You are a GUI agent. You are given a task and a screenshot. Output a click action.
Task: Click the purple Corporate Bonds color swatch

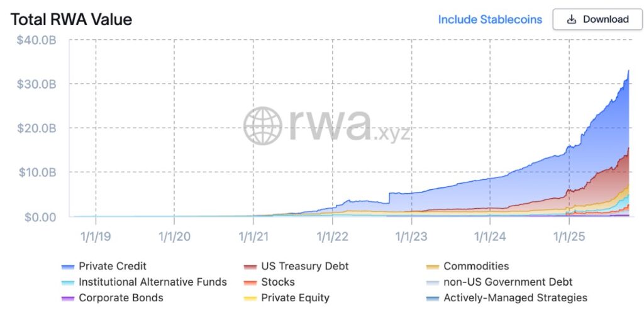click(x=67, y=299)
